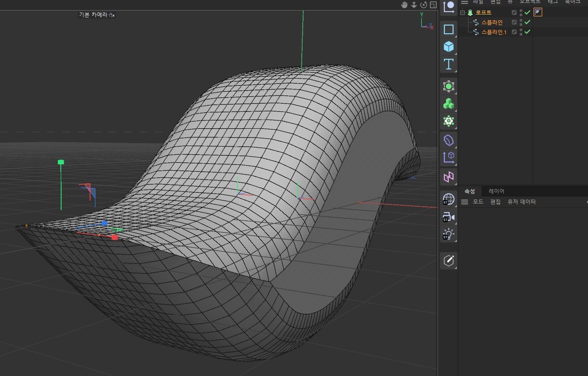Click the green Y axis handle

[x=61, y=162]
